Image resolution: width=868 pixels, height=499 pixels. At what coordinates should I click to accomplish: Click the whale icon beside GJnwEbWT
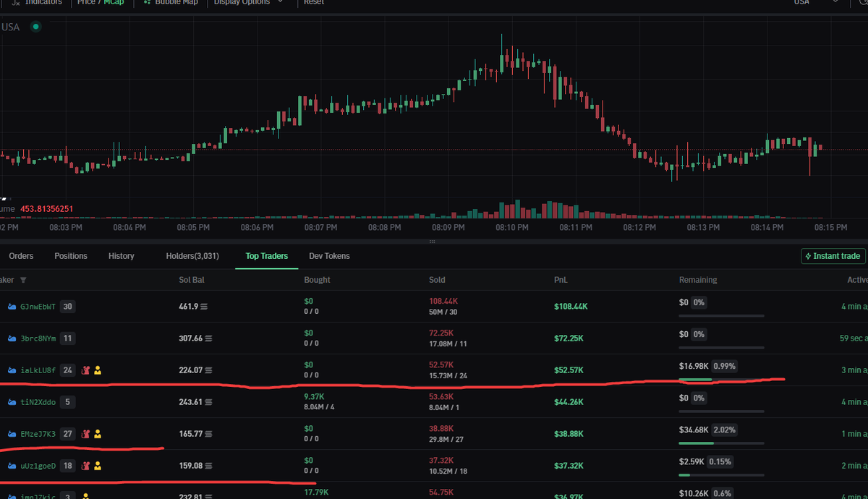12,307
